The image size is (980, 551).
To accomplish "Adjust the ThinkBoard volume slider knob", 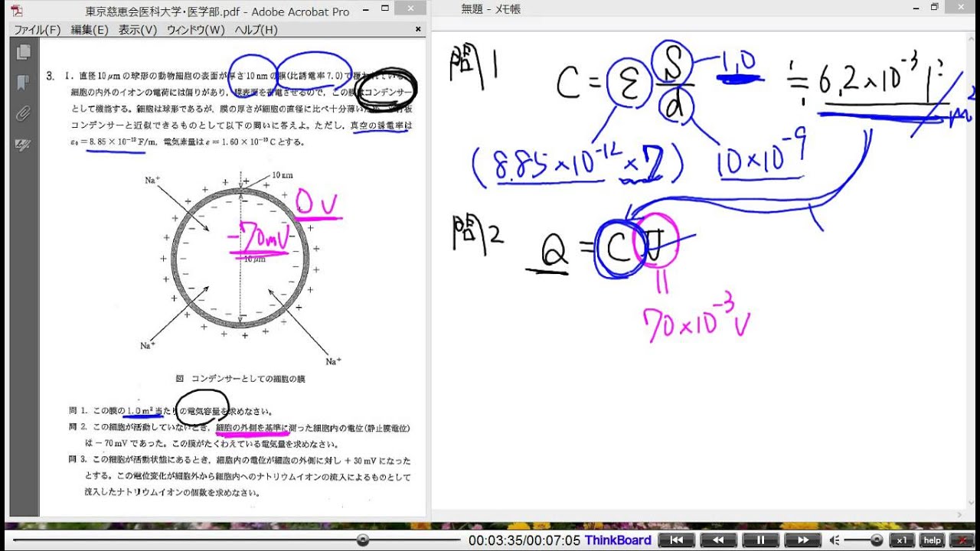I will pos(877,540).
